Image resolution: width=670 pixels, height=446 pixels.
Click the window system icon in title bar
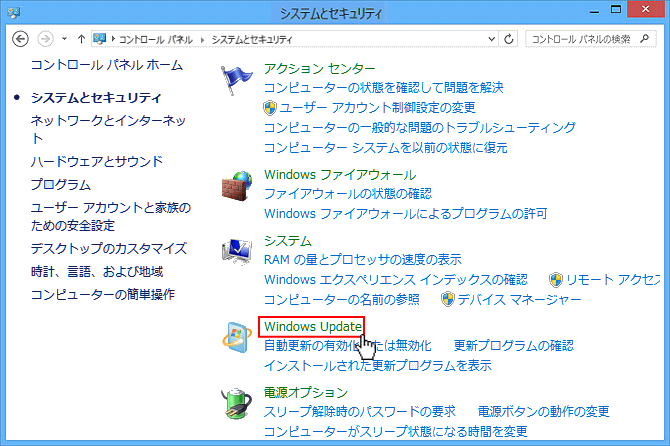[x=13, y=13]
